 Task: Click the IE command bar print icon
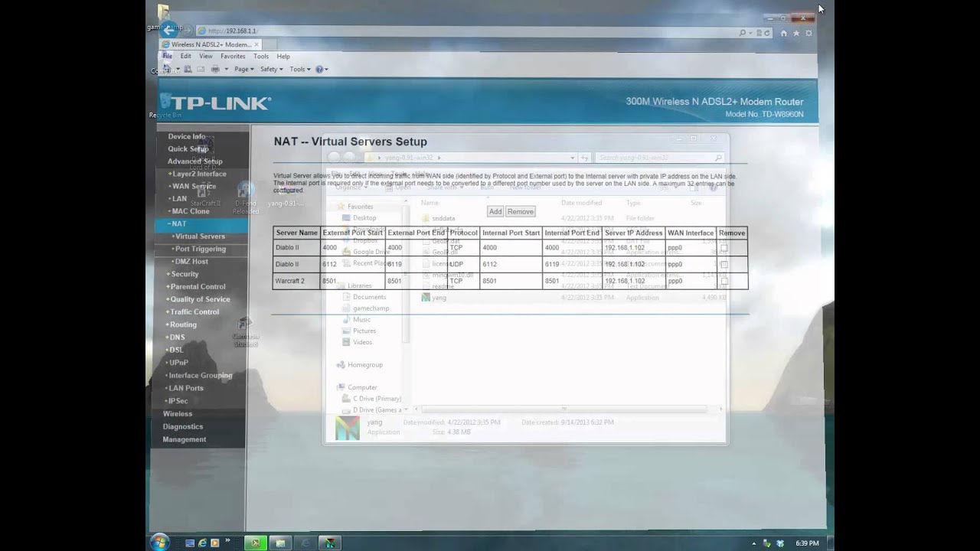(x=215, y=69)
